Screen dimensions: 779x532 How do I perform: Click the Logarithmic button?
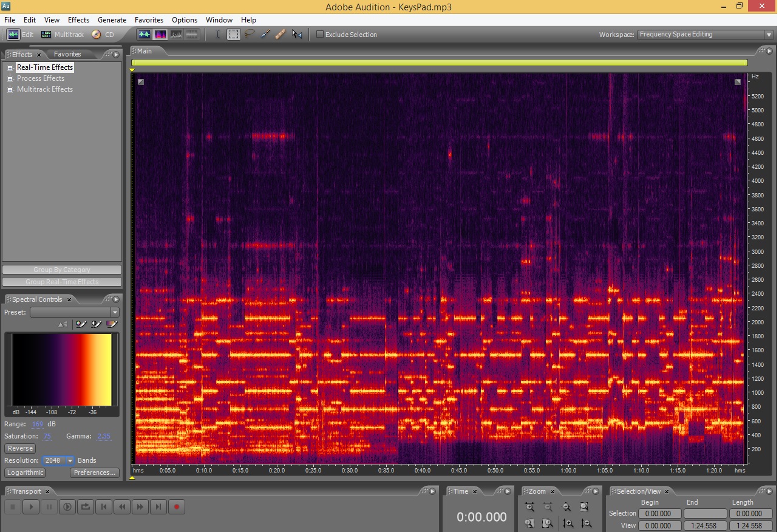pos(26,472)
